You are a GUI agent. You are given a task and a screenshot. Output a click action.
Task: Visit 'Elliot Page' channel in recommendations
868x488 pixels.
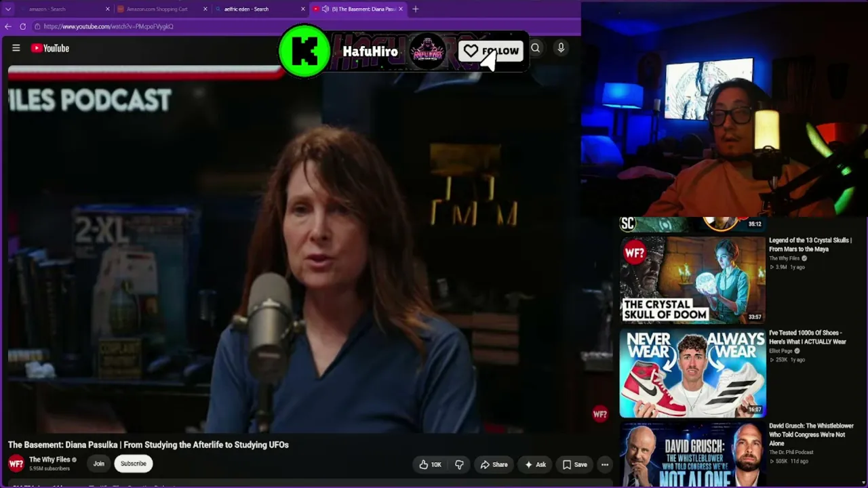[x=781, y=351]
